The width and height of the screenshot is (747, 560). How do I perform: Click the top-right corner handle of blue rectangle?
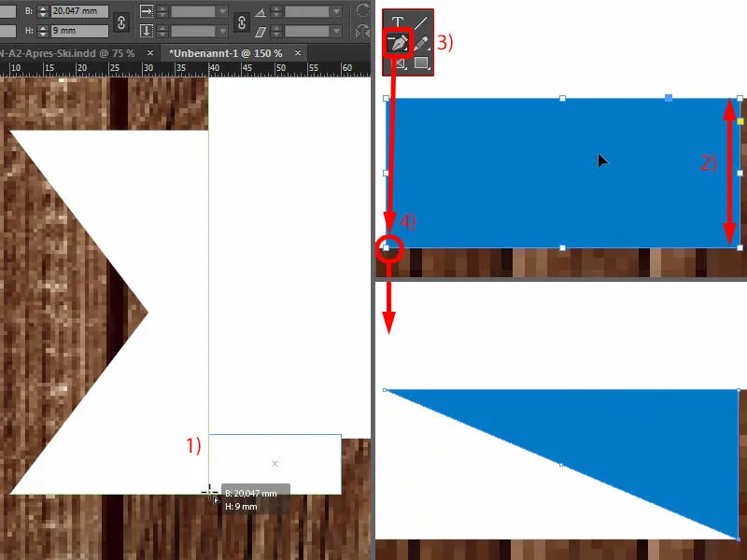pyautogui.click(x=740, y=99)
